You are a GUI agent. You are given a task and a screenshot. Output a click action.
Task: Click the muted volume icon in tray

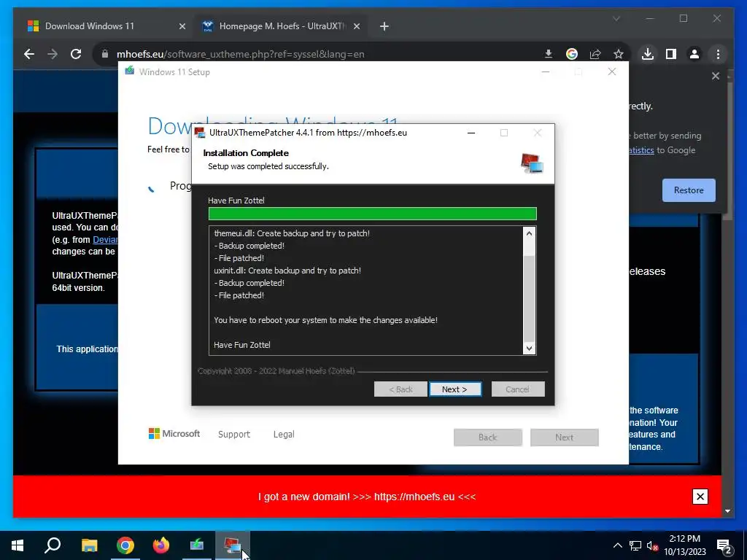[652, 545]
